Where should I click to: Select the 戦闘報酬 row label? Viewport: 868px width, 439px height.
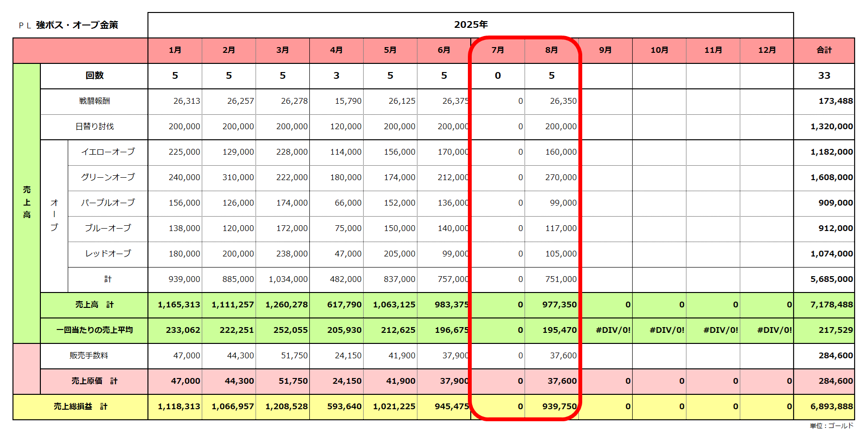pos(94,101)
